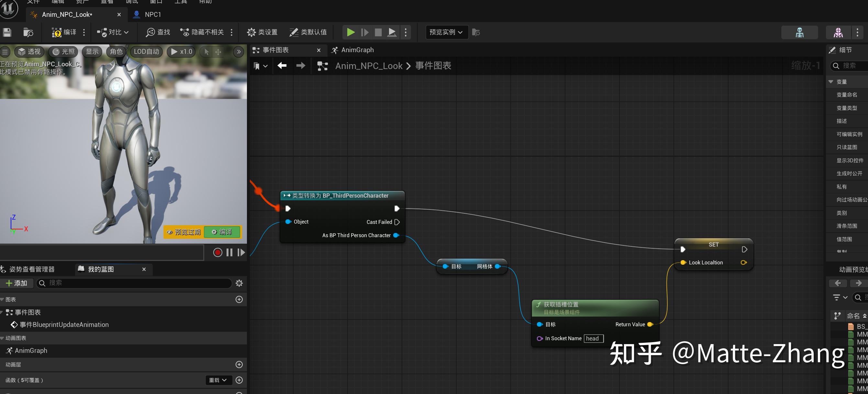The width and height of the screenshot is (868, 394).
Task: Click the preview mesh skeleton icon top right
Action: coord(800,32)
